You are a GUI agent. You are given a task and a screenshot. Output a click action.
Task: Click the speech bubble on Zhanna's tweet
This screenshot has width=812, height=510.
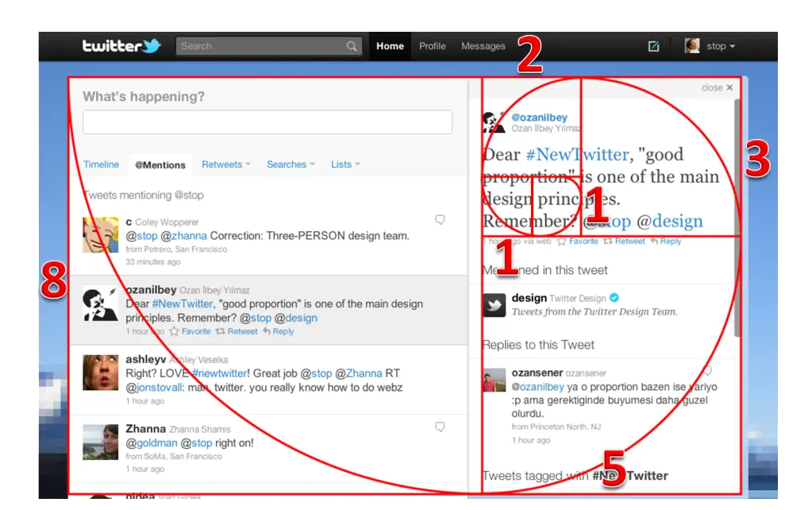pyautogui.click(x=440, y=427)
